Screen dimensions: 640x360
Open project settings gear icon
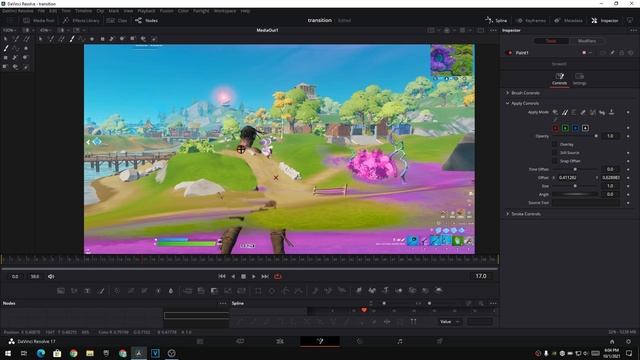point(629,341)
